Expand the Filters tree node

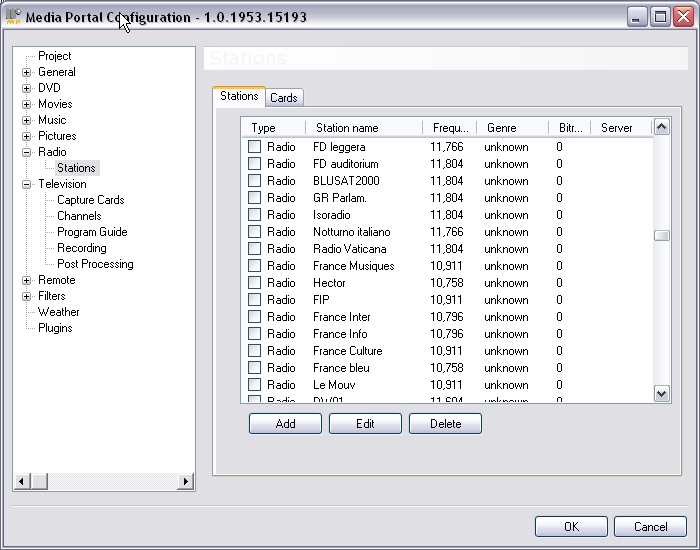tap(26, 296)
